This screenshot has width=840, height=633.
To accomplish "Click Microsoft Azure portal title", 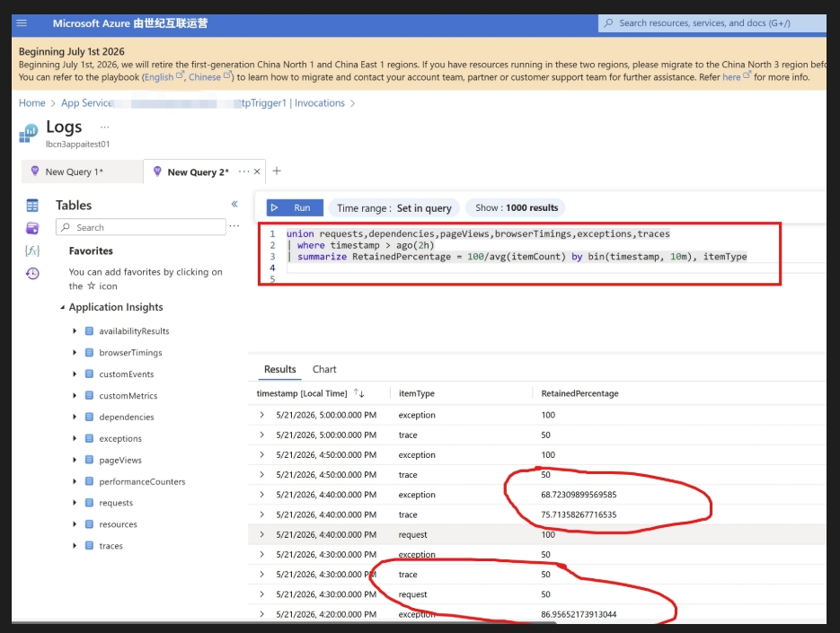I will tap(130, 23).
